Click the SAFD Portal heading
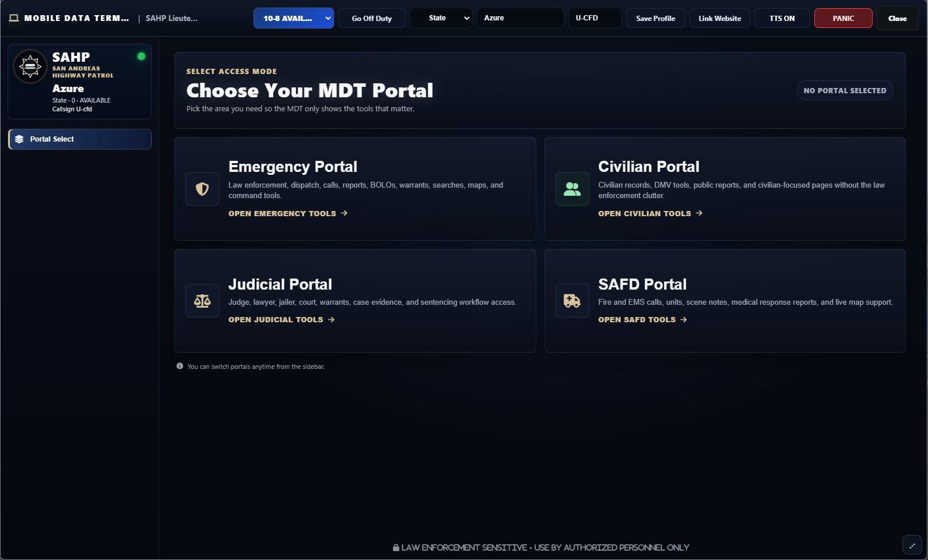Viewport: 928px width, 560px height. (x=642, y=284)
